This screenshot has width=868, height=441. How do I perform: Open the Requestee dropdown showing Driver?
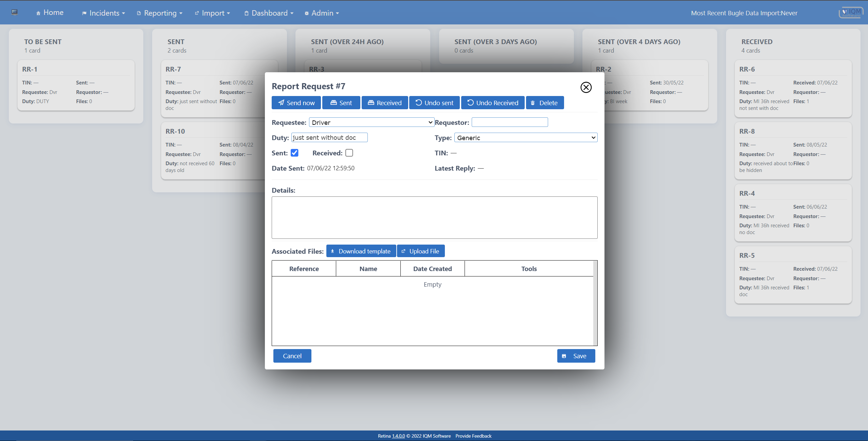(x=372, y=122)
